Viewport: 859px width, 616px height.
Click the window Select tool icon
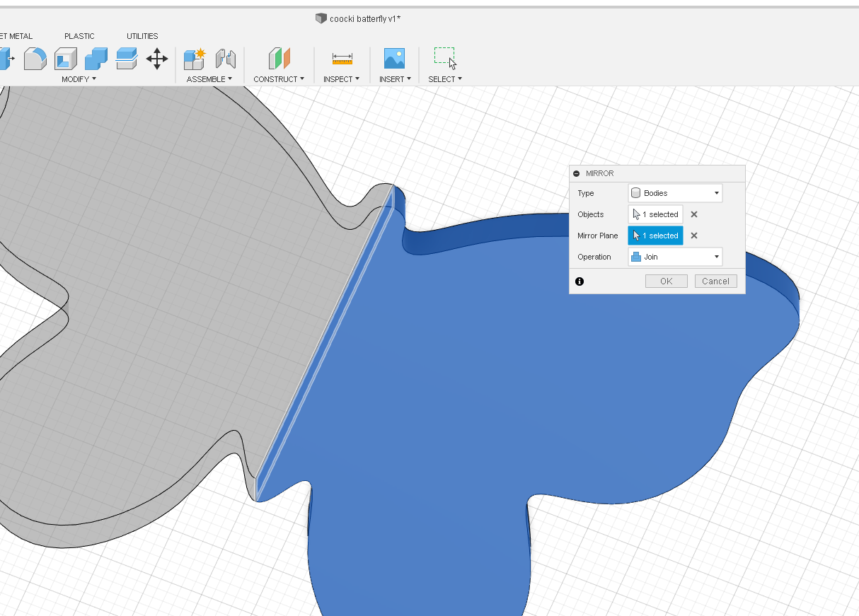(445, 58)
